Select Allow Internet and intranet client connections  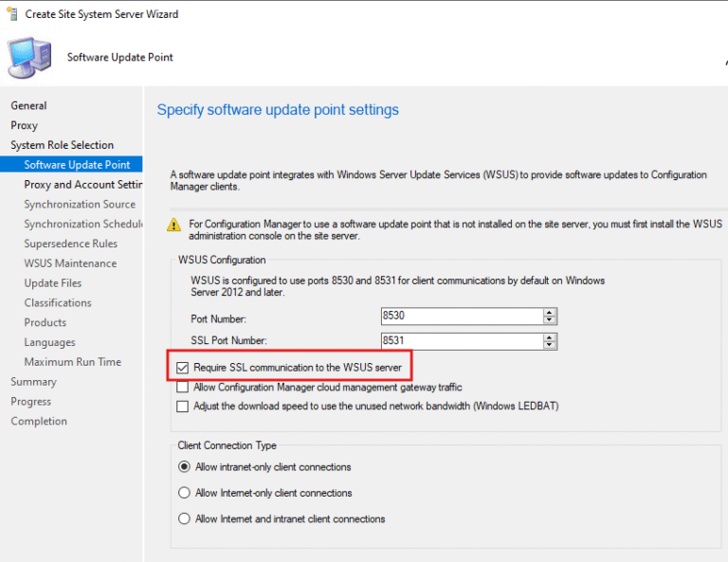coord(184,518)
